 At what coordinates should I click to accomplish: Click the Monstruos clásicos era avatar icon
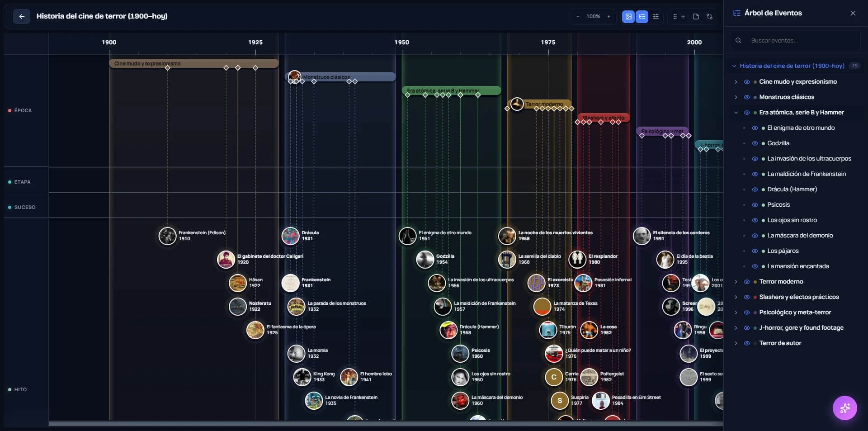point(294,76)
